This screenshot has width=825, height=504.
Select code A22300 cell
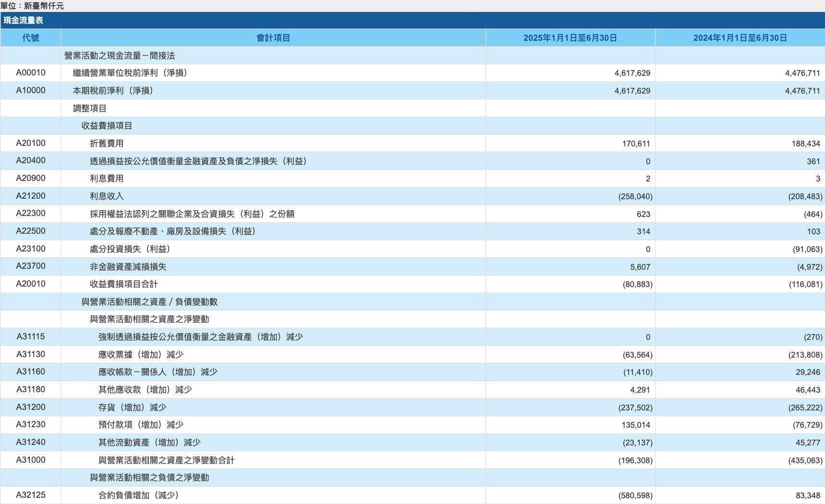31,214
